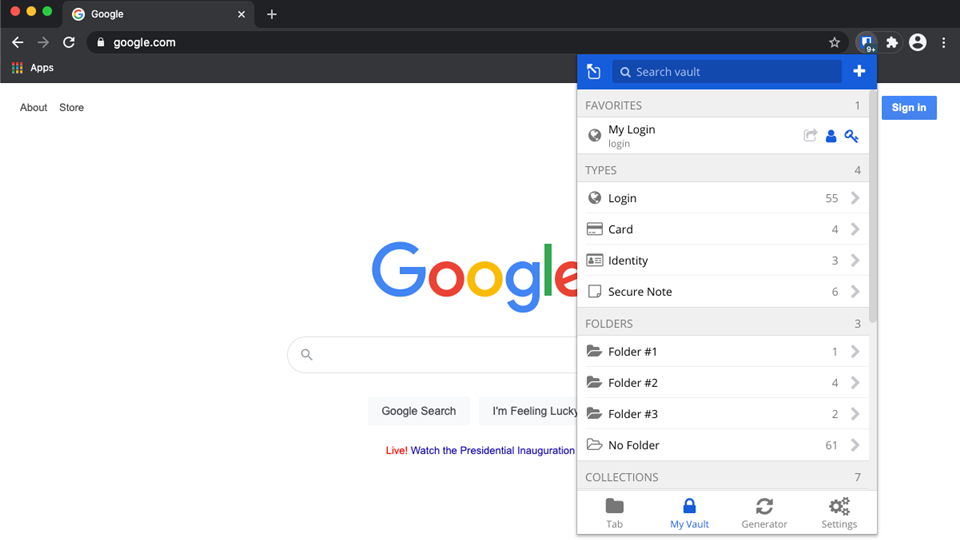Click the No Folder count 61
The width and height of the screenshot is (960, 540).
click(x=831, y=445)
